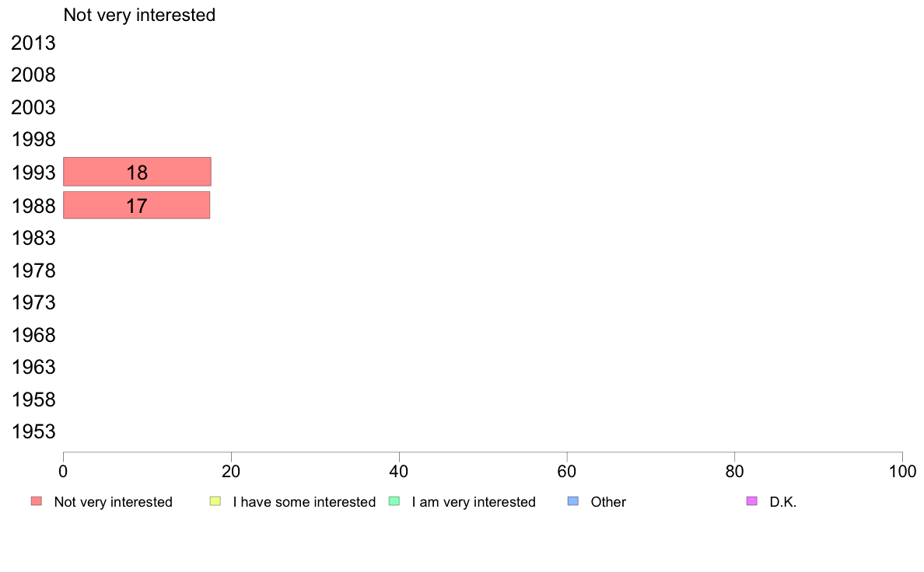Click the 2008 year label

point(33,75)
